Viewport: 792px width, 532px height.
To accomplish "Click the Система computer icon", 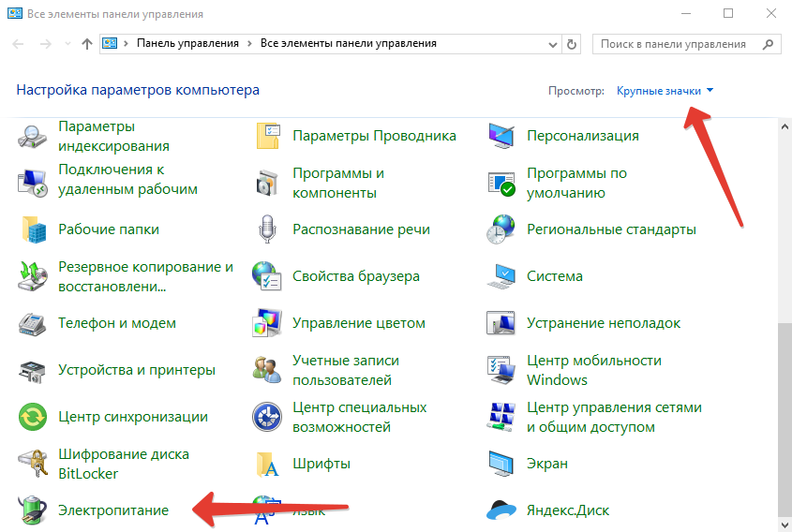I will 501,276.
